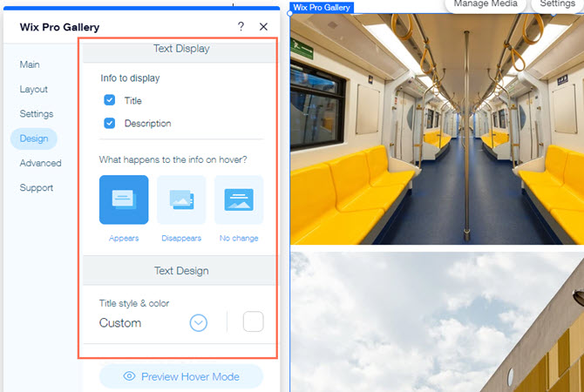
Task: Click the Wix Pro Gallery label tag
Action: (322, 8)
